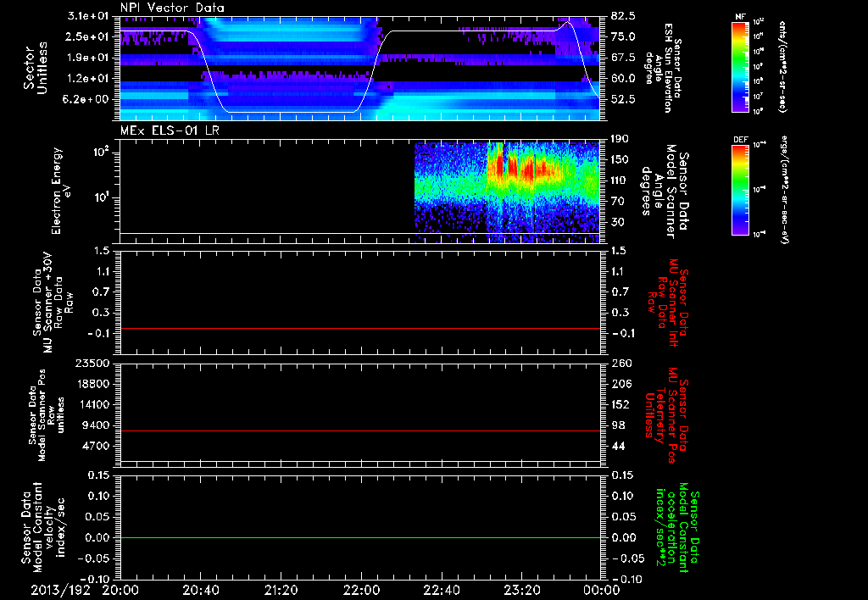Image resolution: width=868 pixels, height=600 pixels.
Task: Click the "cnts/(cm**2-sr-sec)" NF units label
Action: [782, 67]
